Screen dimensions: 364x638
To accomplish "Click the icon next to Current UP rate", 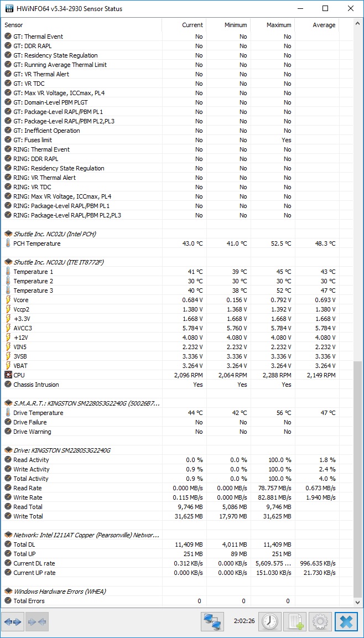I will [8, 573].
